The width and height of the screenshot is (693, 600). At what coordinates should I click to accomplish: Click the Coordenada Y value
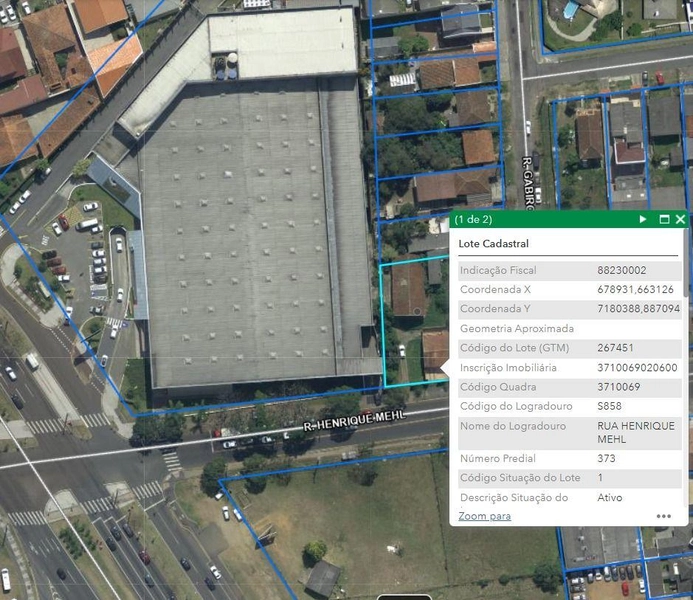[638, 309]
